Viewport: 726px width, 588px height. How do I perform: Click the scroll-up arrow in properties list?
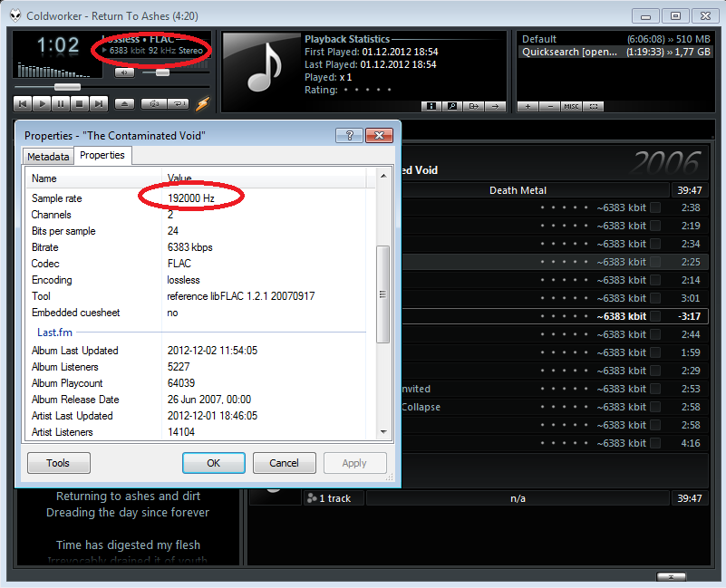[x=383, y=176]
